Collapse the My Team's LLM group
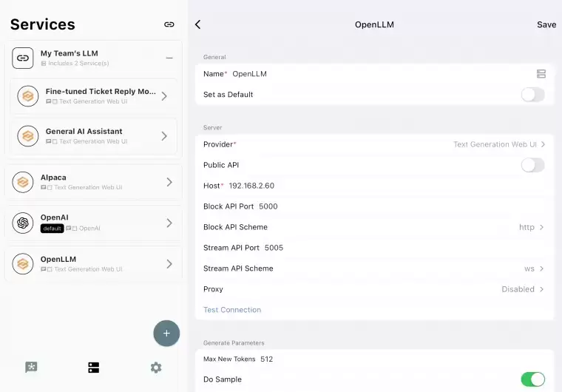The width and height of the screenshot is (562, 392). coord(169,58)
